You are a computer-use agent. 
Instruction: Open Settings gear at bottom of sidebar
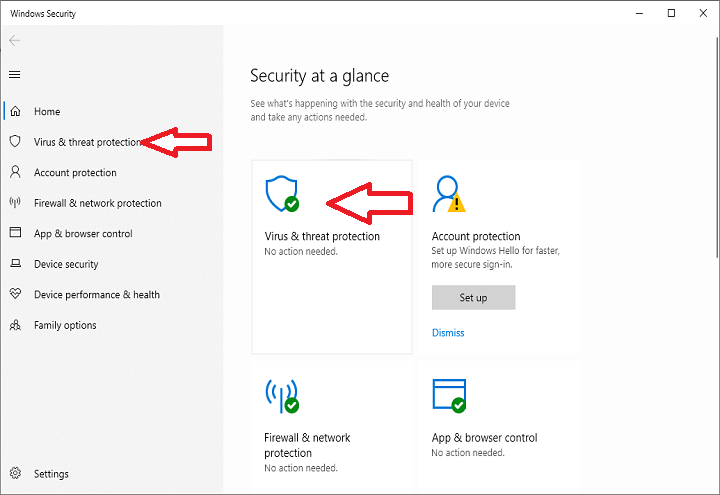click(x=15, y=474)
